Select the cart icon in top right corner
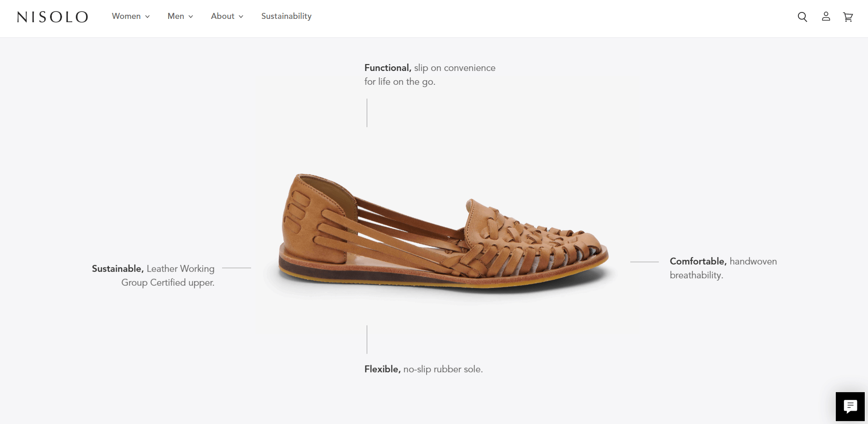 point(848,17)
